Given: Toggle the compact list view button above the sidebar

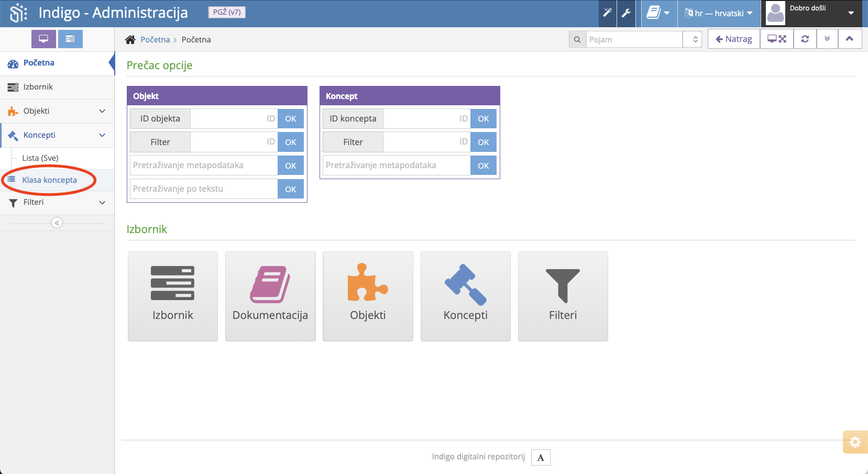Looking at the screenshot, I should click(x=71, y=39).
